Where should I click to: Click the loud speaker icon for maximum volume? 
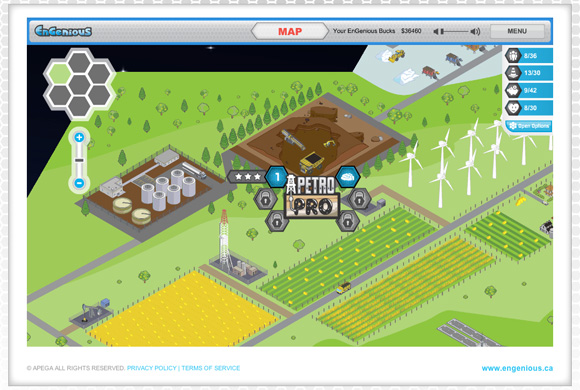coord(475,31)
